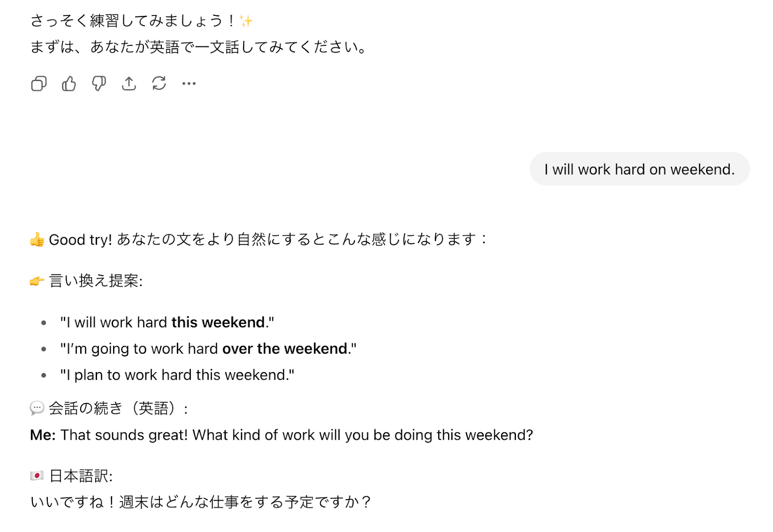
Task: Open the three-dot more options menu
Action: 189,84
